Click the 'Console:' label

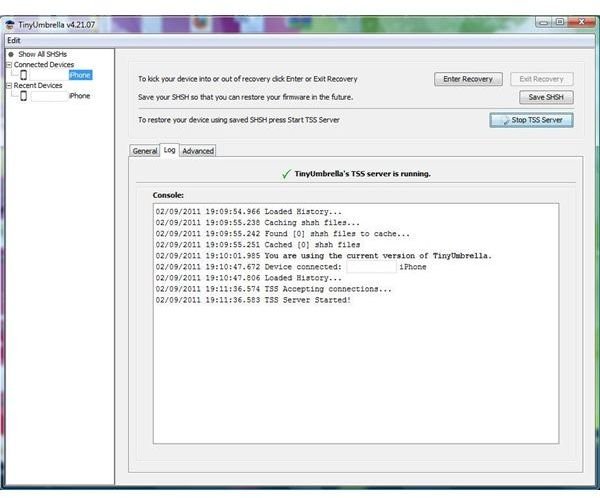pos(168,195)
